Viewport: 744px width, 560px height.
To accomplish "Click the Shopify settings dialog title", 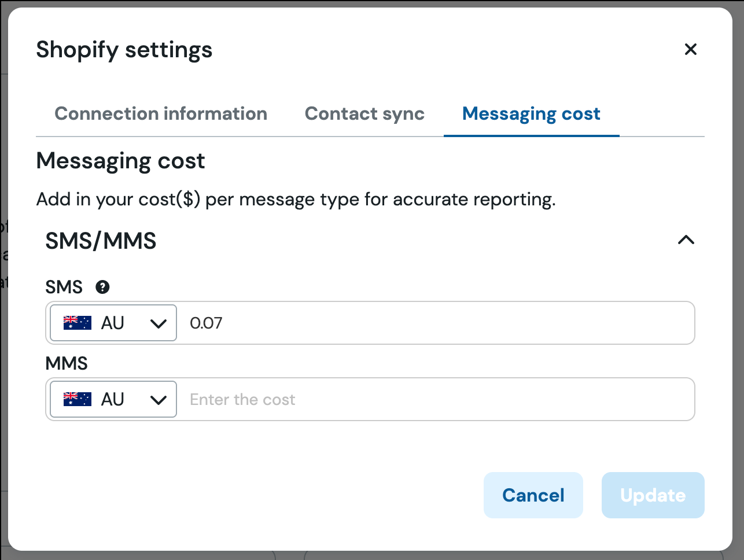I will click(x=124, y=50).
